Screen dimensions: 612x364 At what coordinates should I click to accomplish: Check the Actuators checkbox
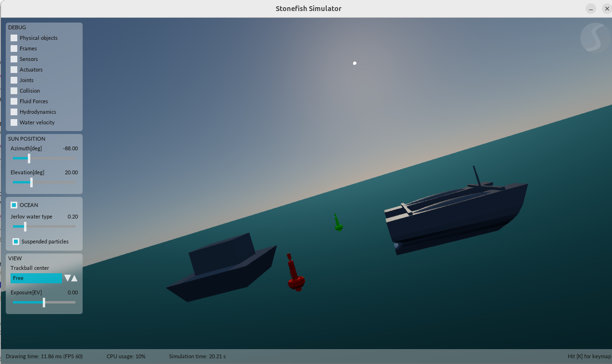pyautogui.click(x=14, y=70)
